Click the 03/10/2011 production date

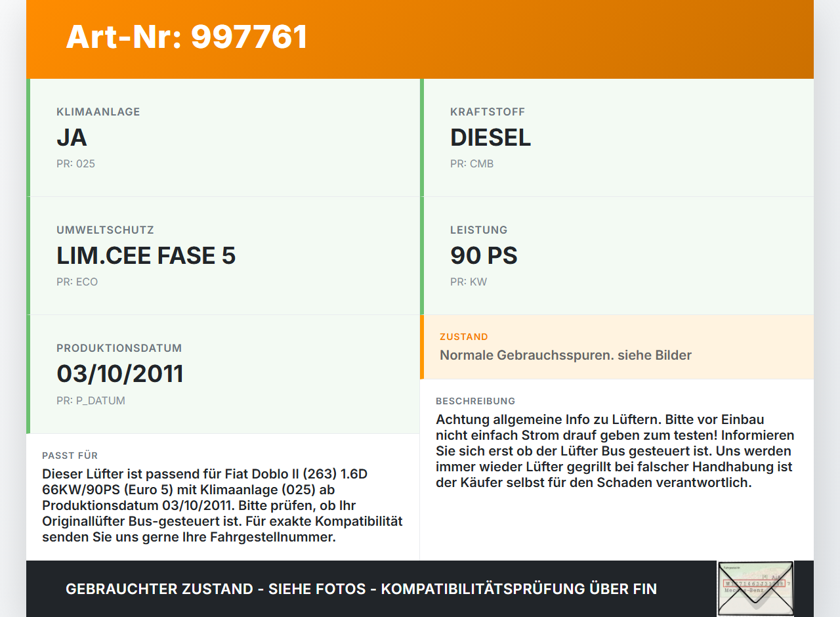click(120, 373)
